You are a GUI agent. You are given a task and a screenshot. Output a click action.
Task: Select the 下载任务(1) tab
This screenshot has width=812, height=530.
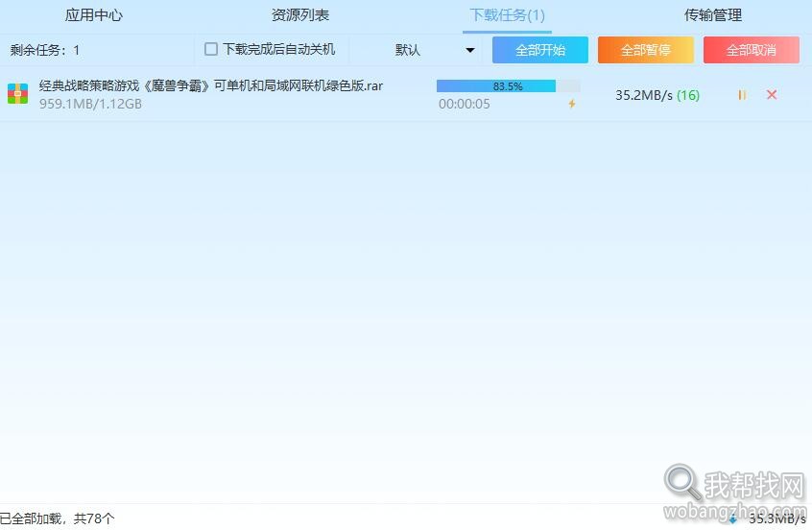(507, 15)
